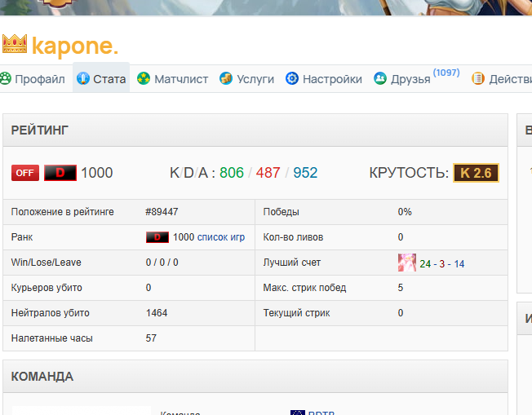Select the Стата tab

click(101, 78)
